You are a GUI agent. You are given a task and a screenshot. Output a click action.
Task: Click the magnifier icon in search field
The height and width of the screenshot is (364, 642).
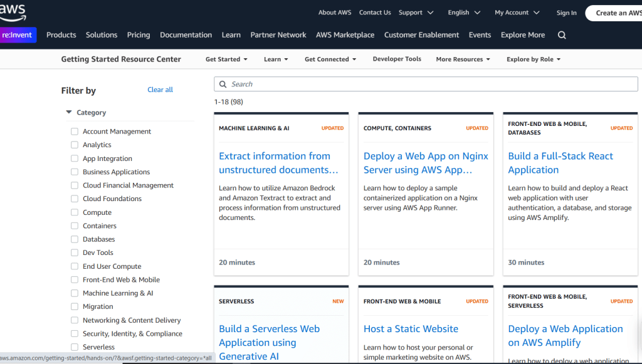coord(223,84)
